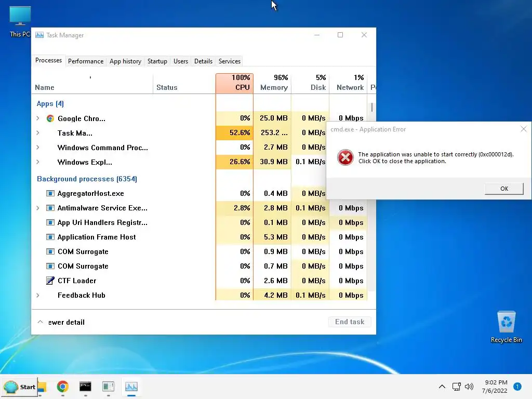Screen dimensions: 532x399
Task: Expand Antimalware Service Executable row
Action: [38, 208]
